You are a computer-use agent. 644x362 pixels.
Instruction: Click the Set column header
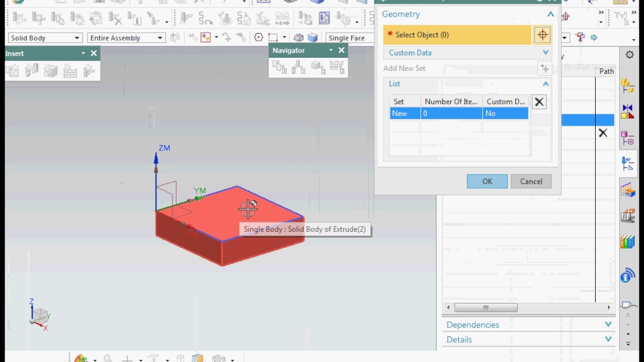[x=405, y=102]
